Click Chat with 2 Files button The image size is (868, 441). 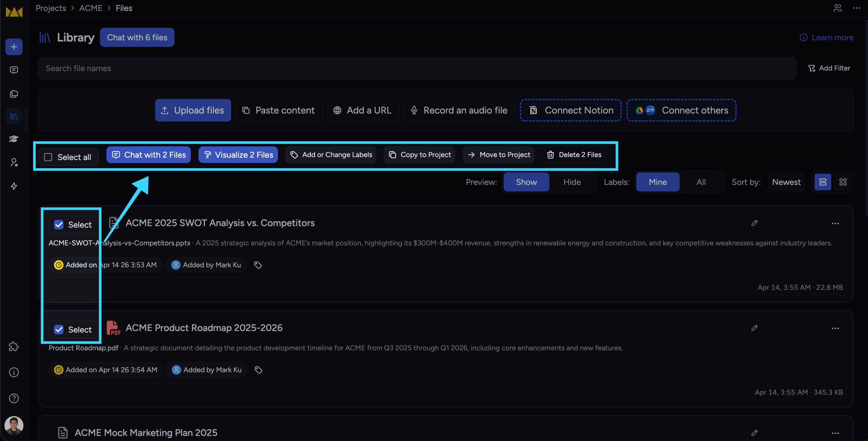pos(149,155)
